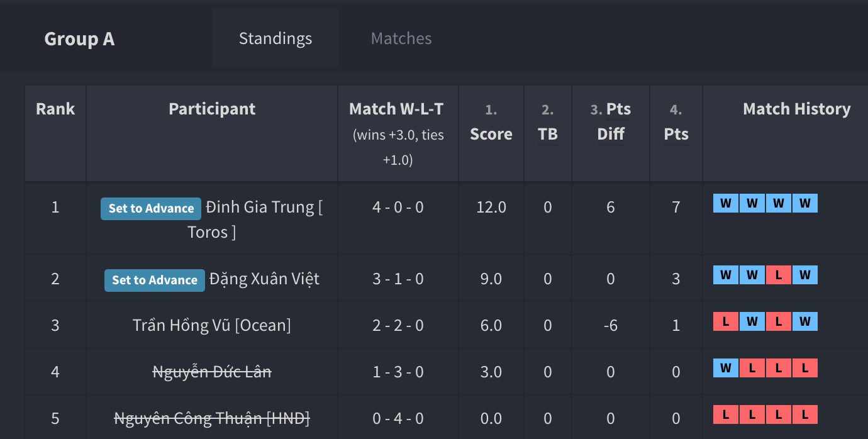Click Trần Hồng Vũ's last W match box
The image size is (868, 439).
(x=805, y=321)
